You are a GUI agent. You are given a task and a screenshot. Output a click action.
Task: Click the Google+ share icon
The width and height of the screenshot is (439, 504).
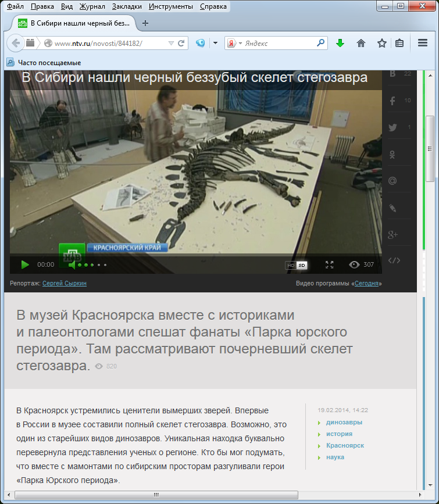click(392, 234)
